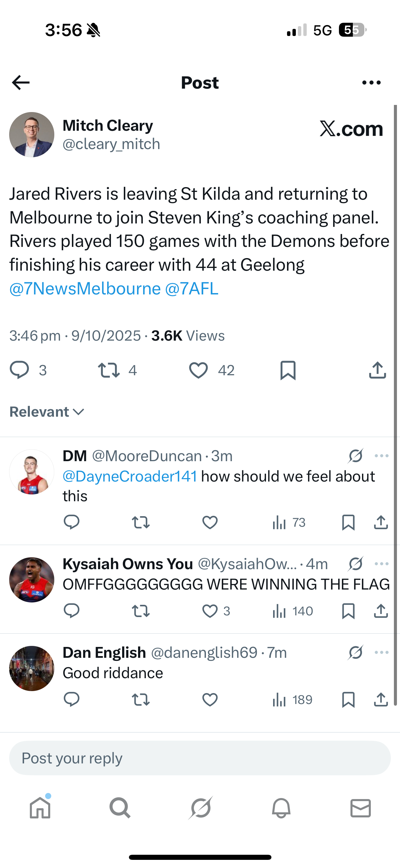Viewport: 400px width, 868px height.
Task: Open the three-dot menu on the main post
Action: (x=371, y=83)
